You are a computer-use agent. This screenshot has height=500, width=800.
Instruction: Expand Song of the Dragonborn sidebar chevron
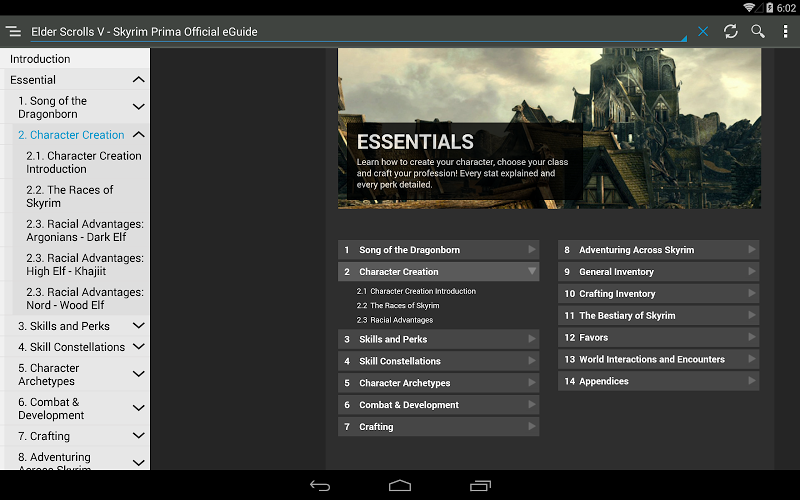(138, 107)
